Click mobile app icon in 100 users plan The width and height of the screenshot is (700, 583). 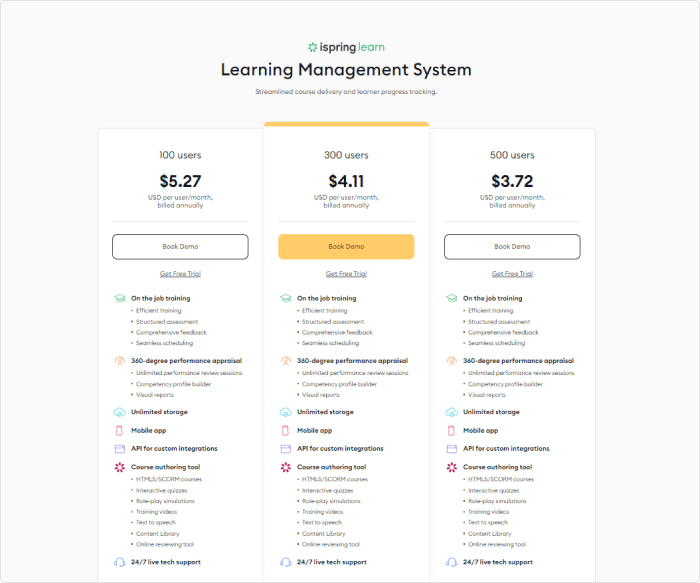[x=120, y=431]
